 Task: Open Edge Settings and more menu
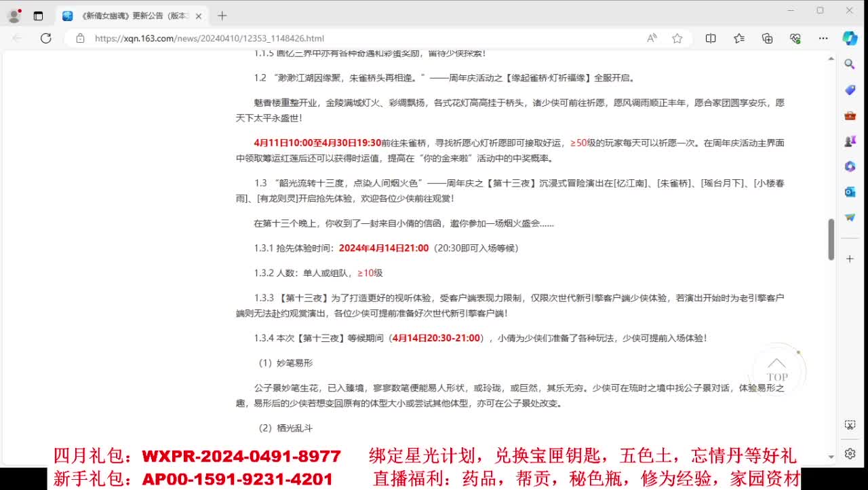pos(823,38)
